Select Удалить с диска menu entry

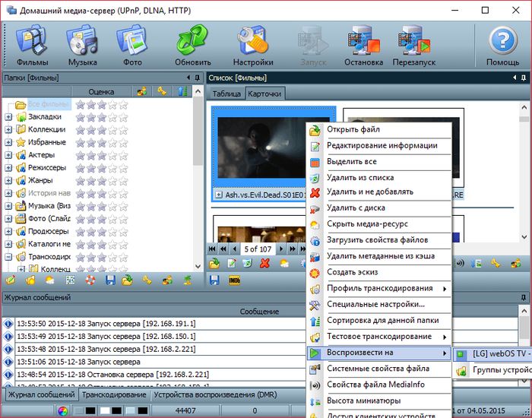tap(355, 207)
